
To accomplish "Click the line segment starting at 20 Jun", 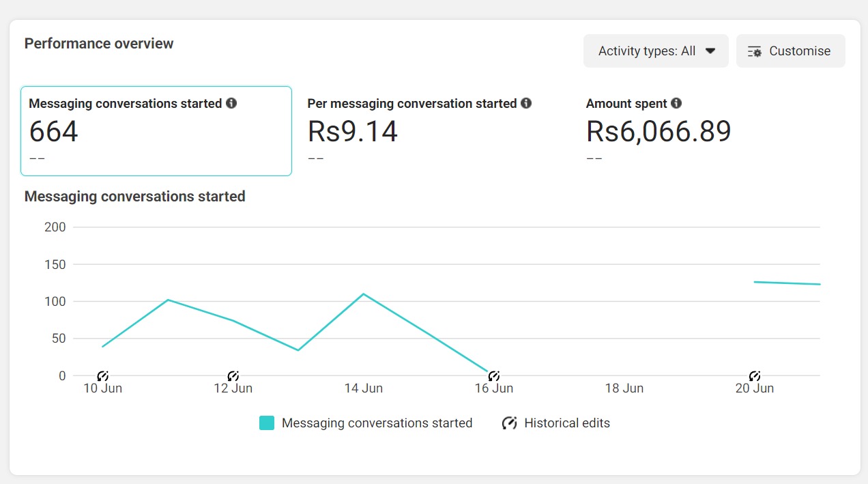I will (756, 282).
